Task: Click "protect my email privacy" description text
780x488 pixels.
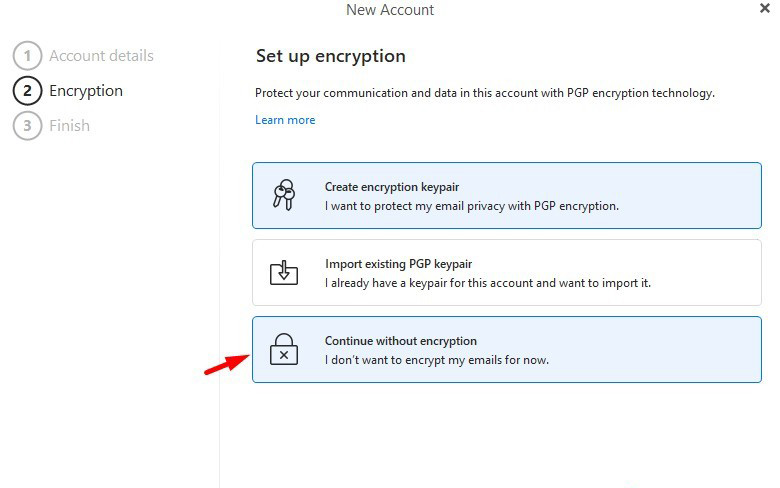Action: point(472,206)
